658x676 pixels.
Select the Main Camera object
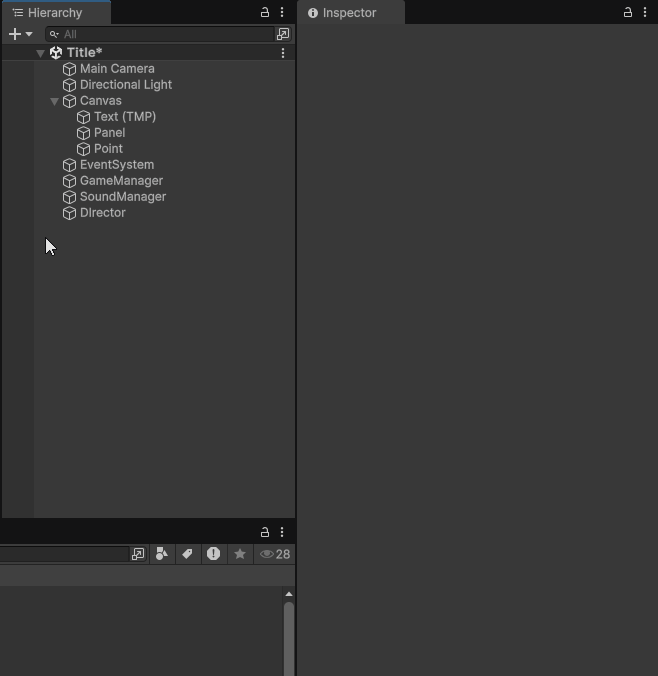click(x=117, y=69)
